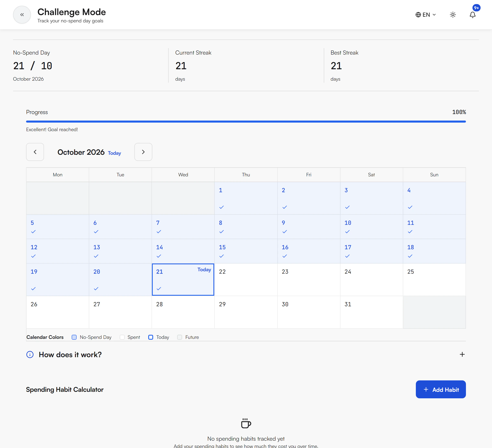Toggle checkmark on day 13

[96, 256]
